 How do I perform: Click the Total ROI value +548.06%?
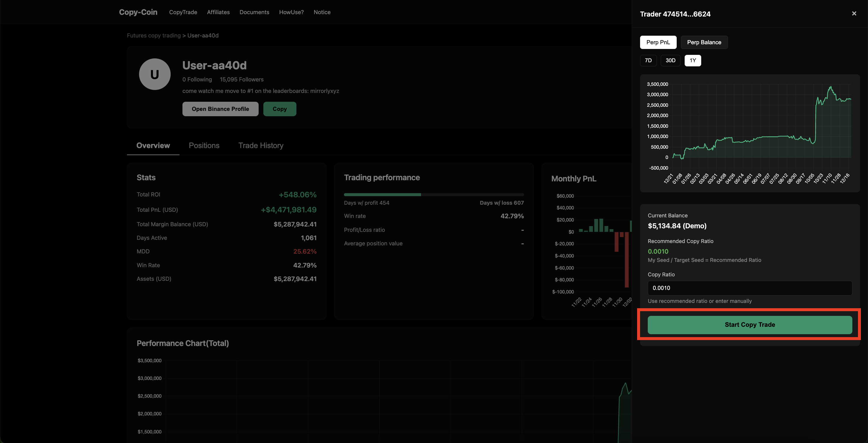tap(298, 195)
